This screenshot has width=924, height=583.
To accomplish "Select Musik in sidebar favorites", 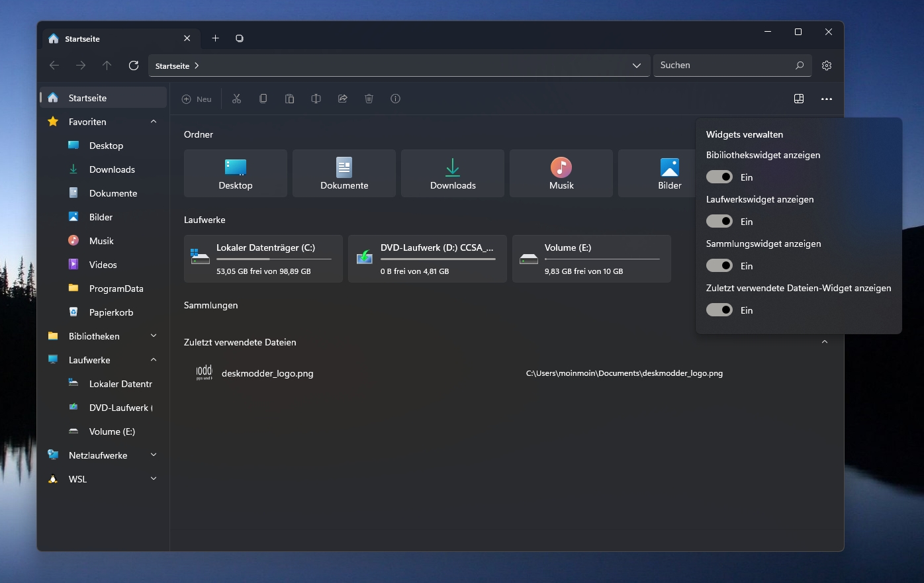I will pyautogui.click(x=103, y=241).
